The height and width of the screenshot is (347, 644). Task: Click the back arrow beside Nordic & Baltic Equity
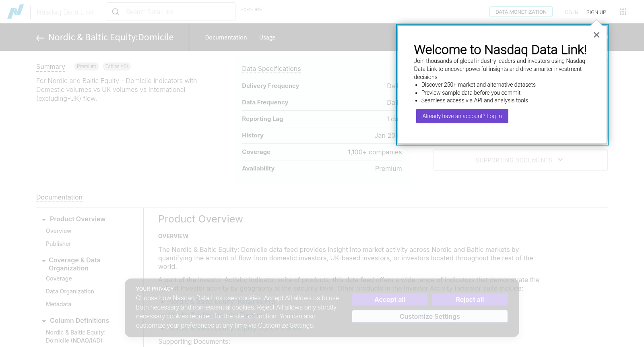pos(40,38)
